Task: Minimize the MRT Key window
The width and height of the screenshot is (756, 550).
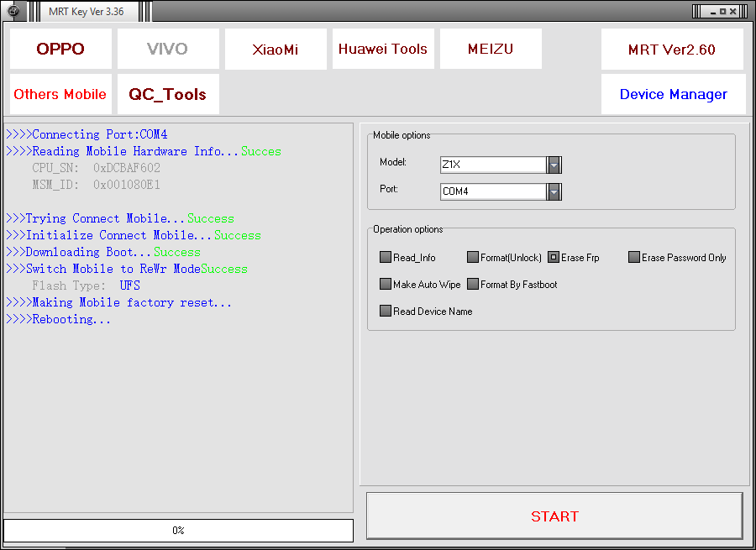Action: [x=711, y=12]
